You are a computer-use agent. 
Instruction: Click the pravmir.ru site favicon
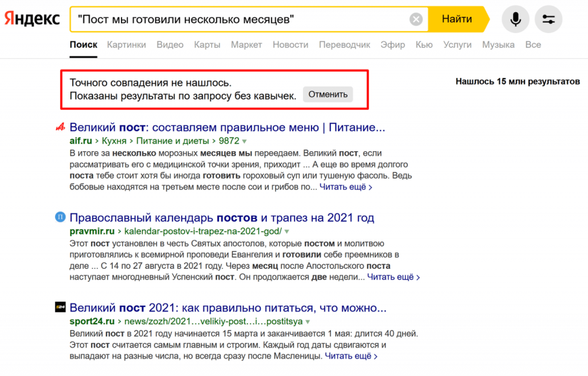click(x=59, y=217)
